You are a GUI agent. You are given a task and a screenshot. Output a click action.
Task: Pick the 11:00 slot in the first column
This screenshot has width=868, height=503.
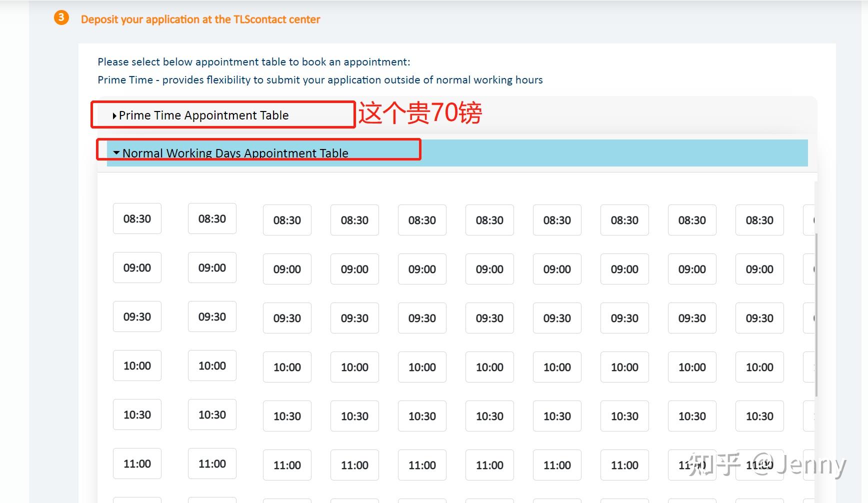tap(137, 463)
